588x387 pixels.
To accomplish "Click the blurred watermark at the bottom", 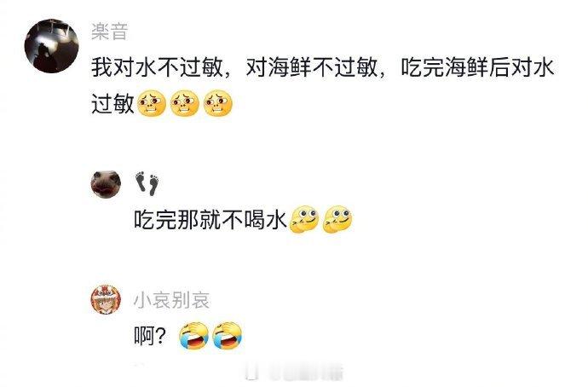I will (x=294, y=372).
